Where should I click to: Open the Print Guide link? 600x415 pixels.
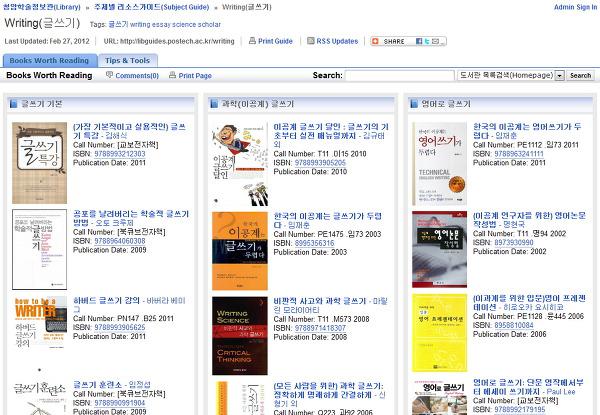(275, 41)
